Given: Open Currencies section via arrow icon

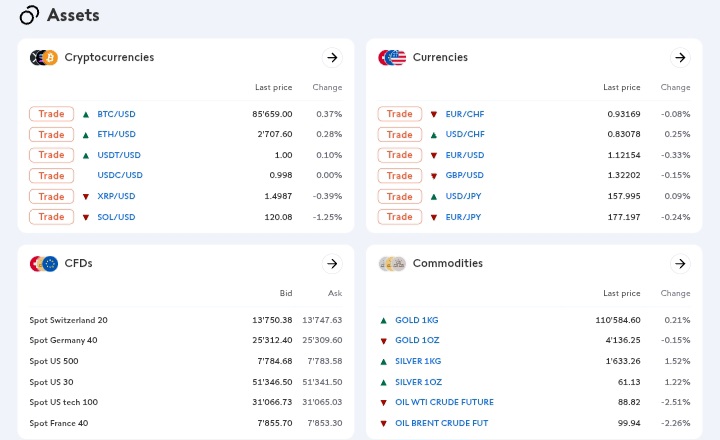Looking at the screenshot, I should (x=680, y=57).
